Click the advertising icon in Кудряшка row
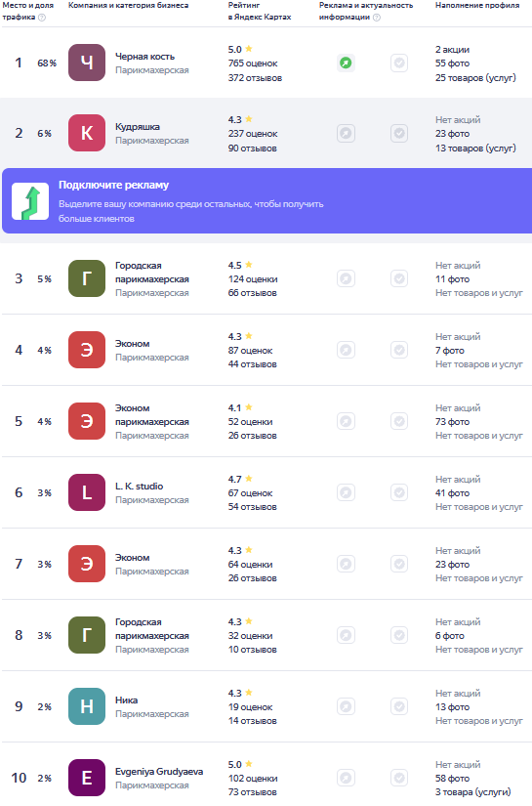 (346, 134)
